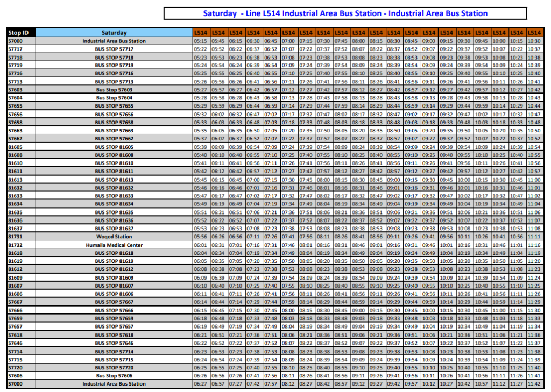
Task: Select the Humaila Medical Center stop name
Action: pos(114,245)
